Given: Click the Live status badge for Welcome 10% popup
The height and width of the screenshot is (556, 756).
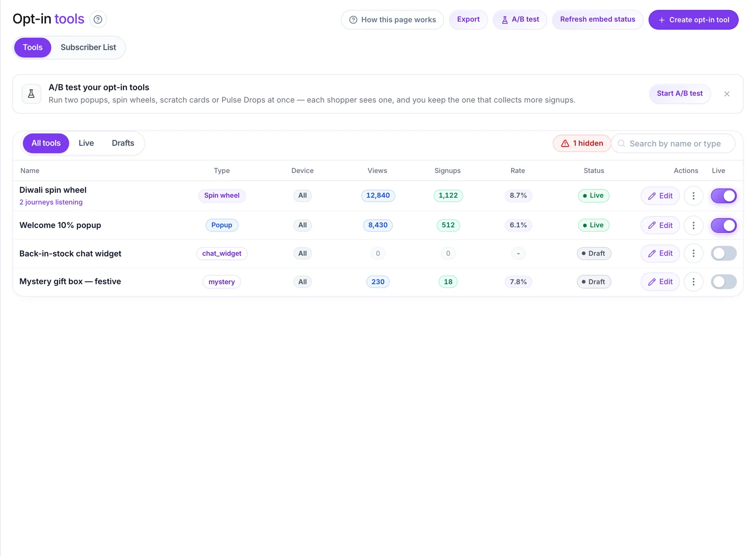Looking at the screenshot, I should (594, 226).
